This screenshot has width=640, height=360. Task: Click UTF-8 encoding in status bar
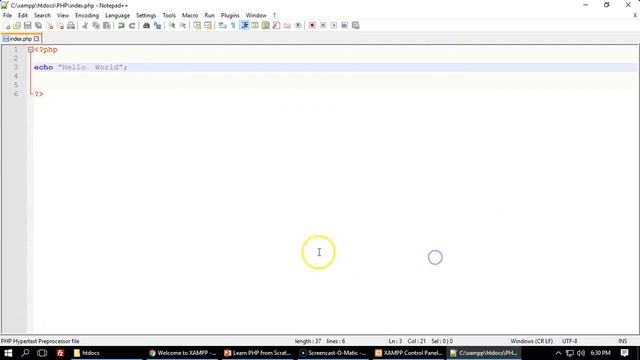(x=569, y=341)
